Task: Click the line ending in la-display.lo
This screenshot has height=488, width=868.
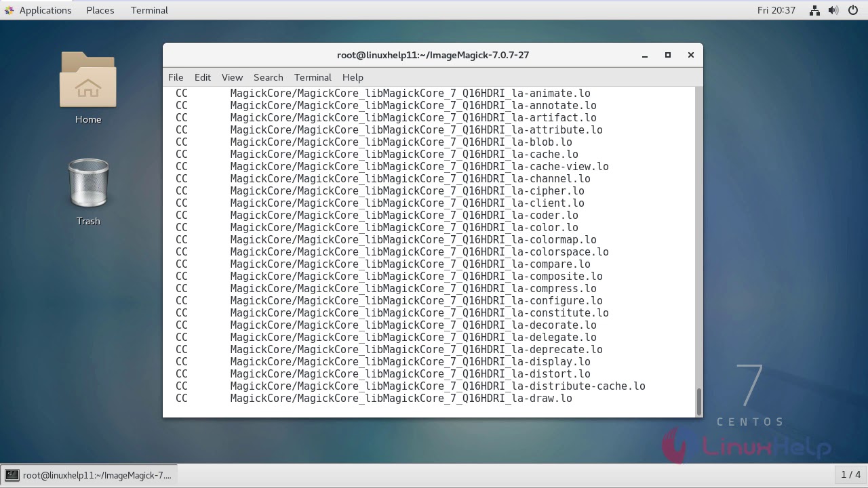Action: click(x=383, y=362)
